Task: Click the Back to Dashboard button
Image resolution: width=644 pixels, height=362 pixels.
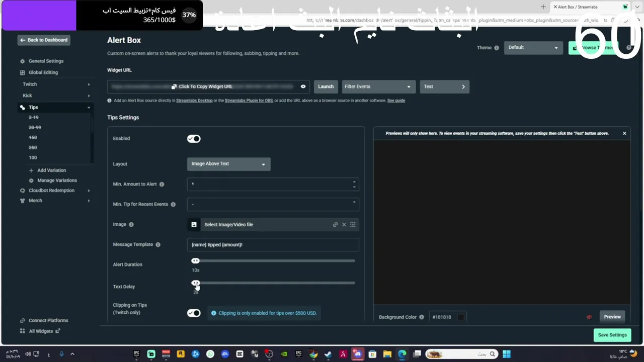Action: [x=44, y=40]
